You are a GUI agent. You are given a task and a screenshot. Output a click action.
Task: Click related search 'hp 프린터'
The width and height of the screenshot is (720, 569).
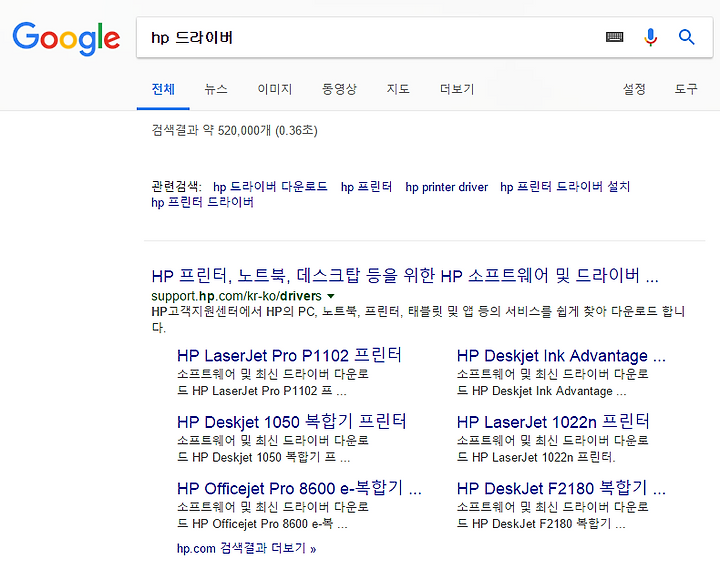pyautogui.click(x=366, y=186)
